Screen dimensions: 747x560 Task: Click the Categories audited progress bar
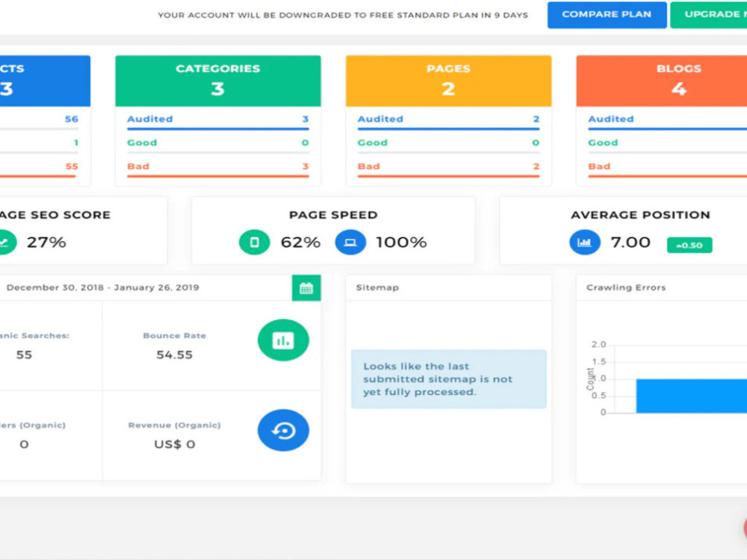[217, 129]
